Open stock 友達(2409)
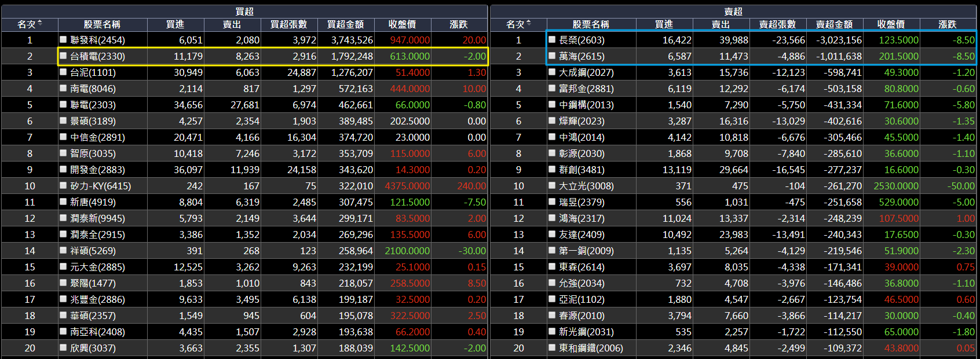 pos(582,235)
